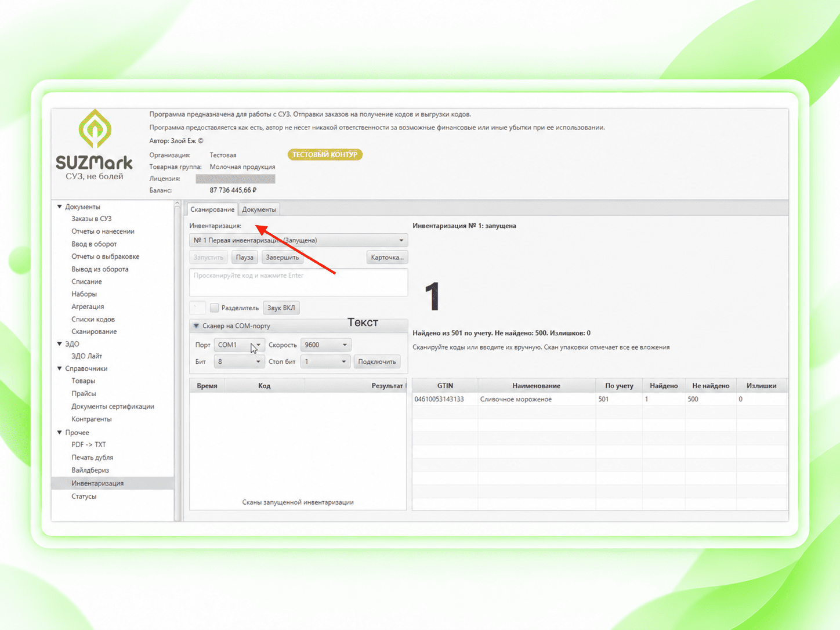Open Печать дубля in sidebar

[92, 458]
